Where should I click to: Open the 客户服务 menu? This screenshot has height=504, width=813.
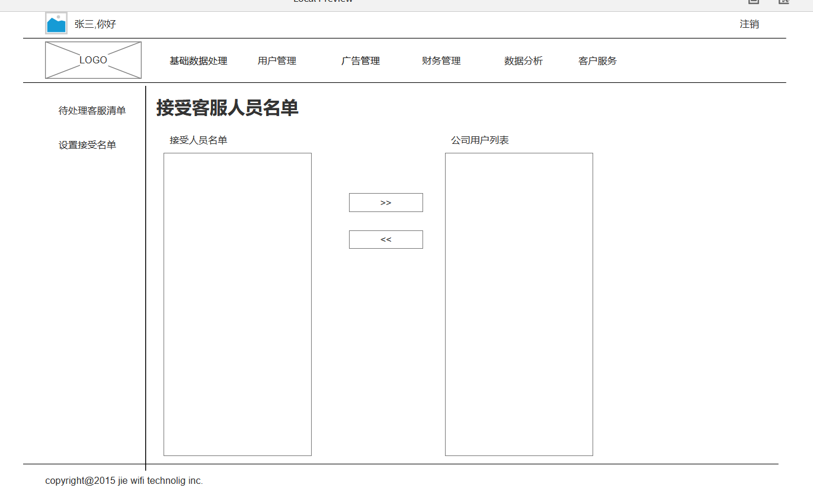click(597, 61)
